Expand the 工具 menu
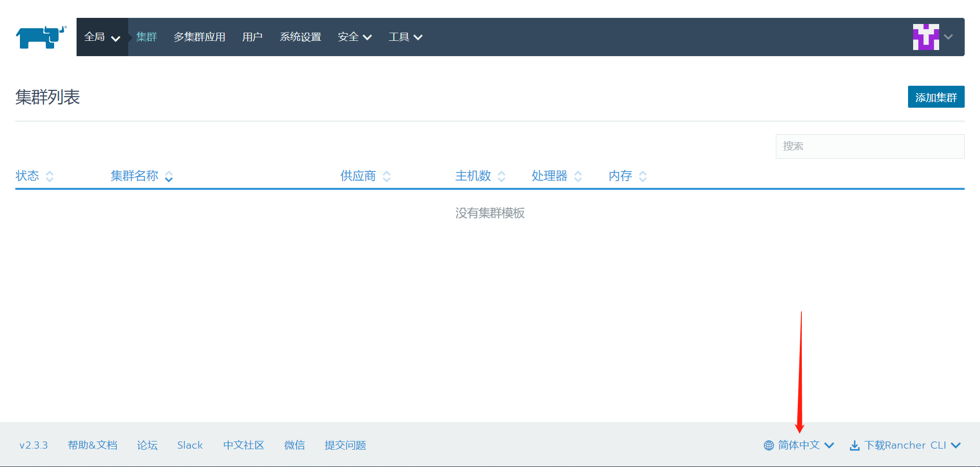The image size is (980, 467). click(405, 37)
